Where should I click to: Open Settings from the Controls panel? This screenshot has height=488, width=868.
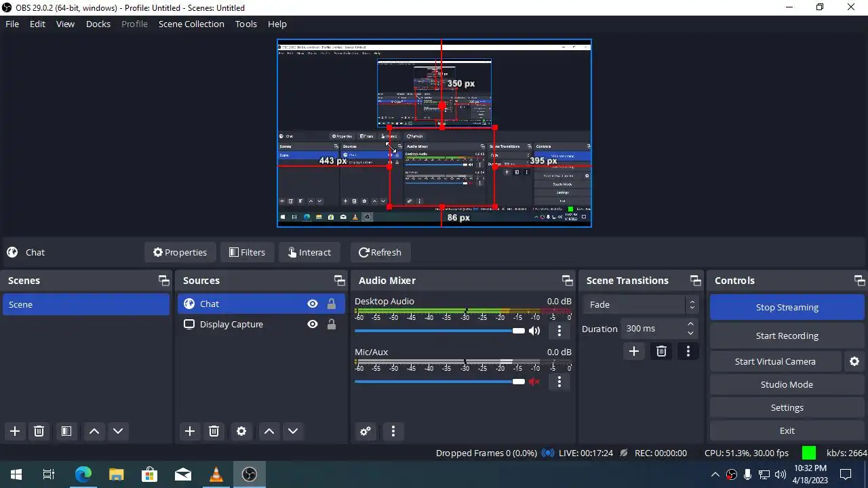click(787, 407)
